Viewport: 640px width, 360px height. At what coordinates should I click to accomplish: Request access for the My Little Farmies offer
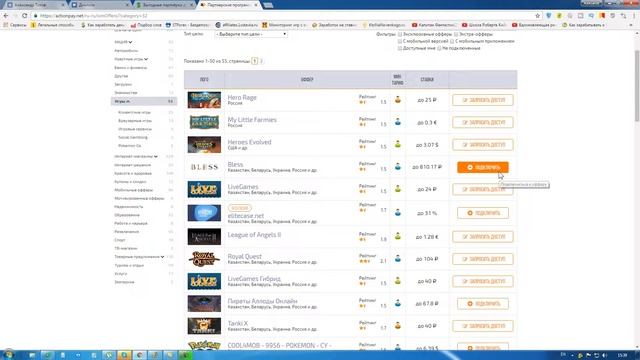tap(482, 122)
